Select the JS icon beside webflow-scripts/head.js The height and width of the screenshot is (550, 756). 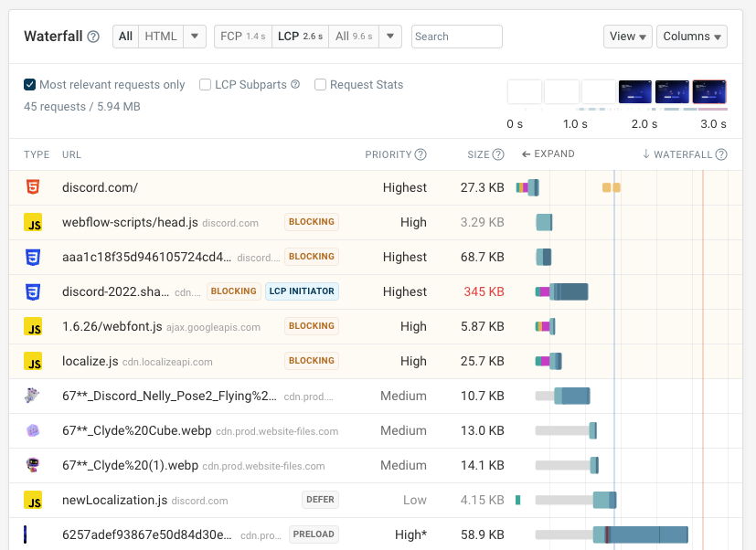(x=34, y=222)
